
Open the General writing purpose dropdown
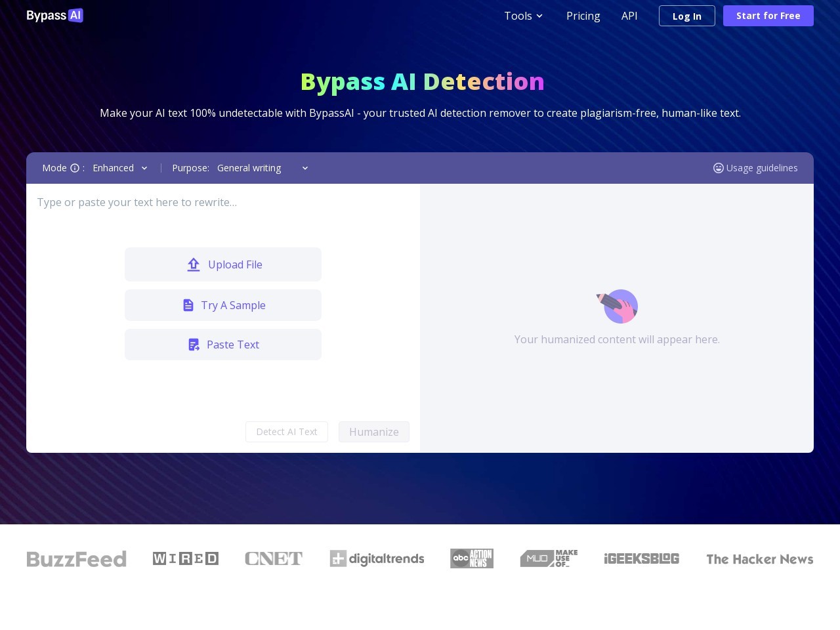coord(262,168)
